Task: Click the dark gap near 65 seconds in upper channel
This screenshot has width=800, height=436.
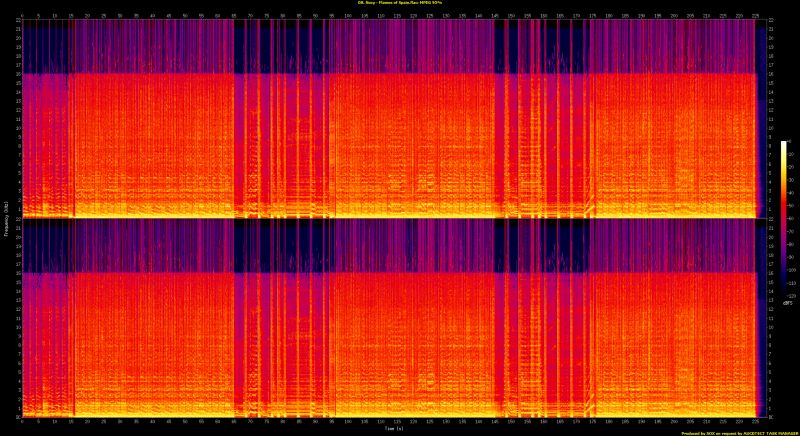Action: (235, 45)
